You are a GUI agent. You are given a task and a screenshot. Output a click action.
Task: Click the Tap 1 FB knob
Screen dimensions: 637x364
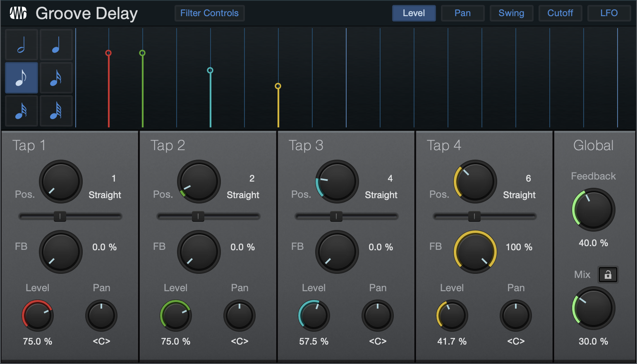[61, 252]
